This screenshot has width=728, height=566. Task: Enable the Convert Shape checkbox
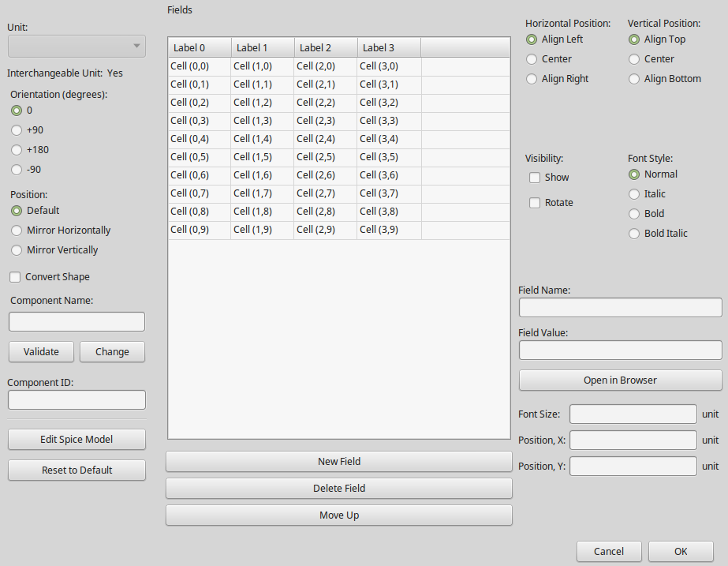(x=15, y=277)
